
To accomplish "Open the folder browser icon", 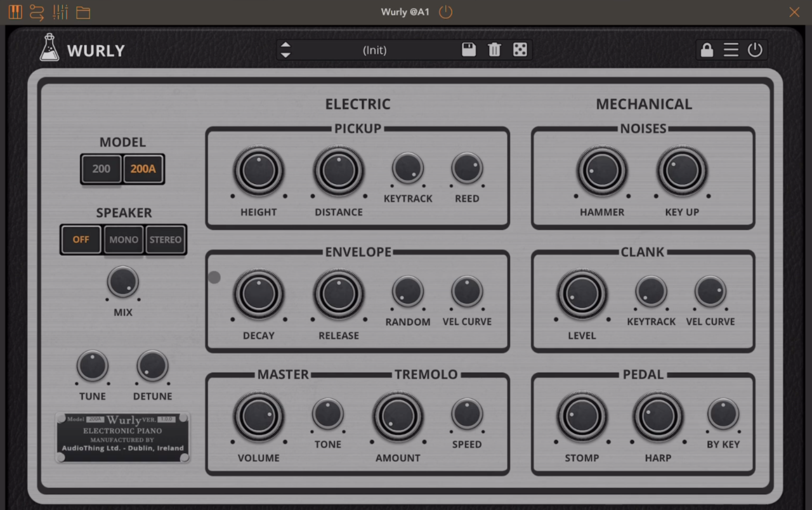I will pos(83,12).
